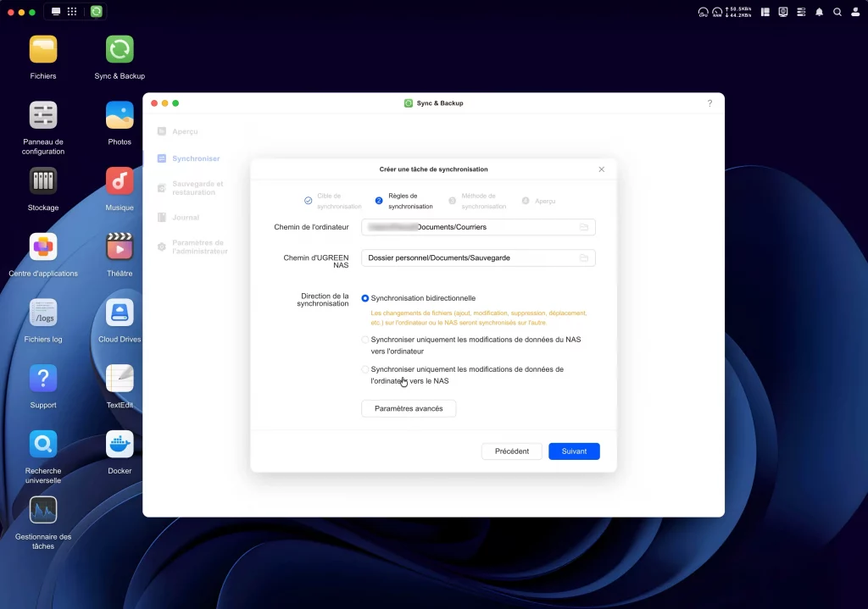The width and height of the screenshot is (868, 609).
Task: Click the Suivant button
Action: click(x=574, y=451)
